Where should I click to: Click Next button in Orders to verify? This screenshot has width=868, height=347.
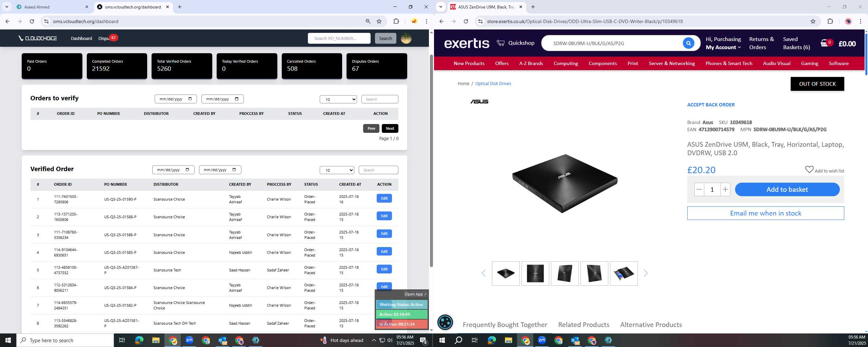[x=390, y=128]
